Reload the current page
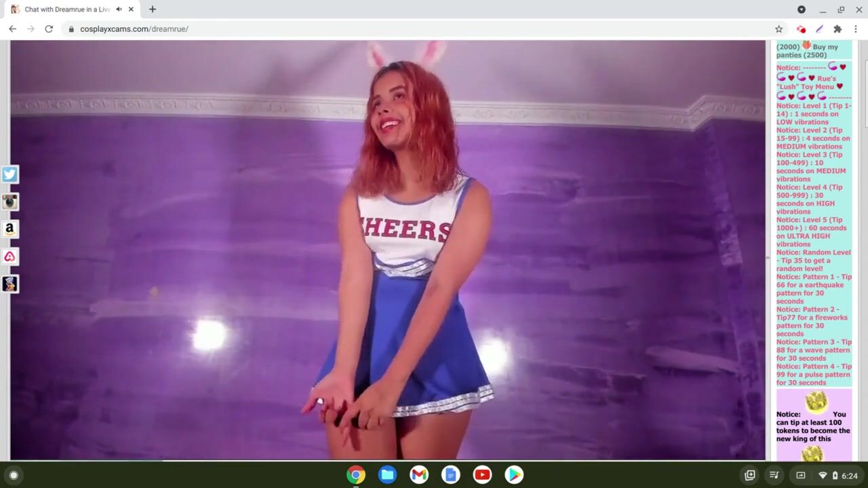Viewport: 868px width, 488px height. pos(49,29)
